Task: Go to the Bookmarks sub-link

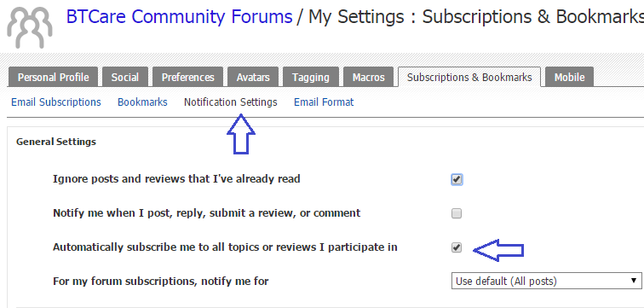Action: pyautogui.click(x=142, y=102)
